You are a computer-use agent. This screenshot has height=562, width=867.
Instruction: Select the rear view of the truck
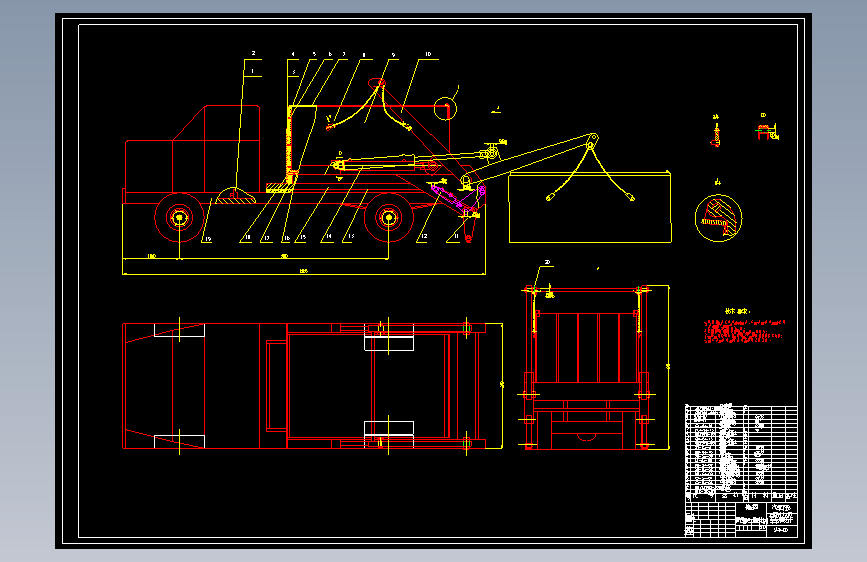pos(586,367)
